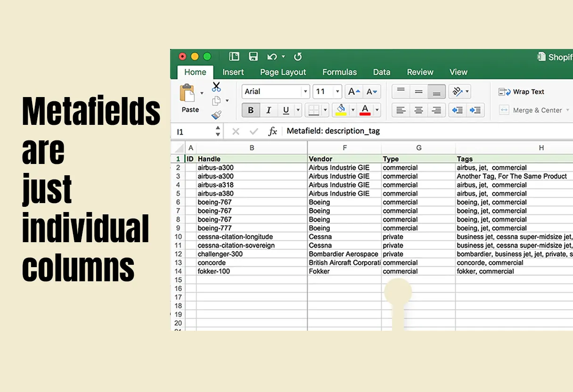Toggle Underline formatting

pyautogui.click(x=286, y=110)
